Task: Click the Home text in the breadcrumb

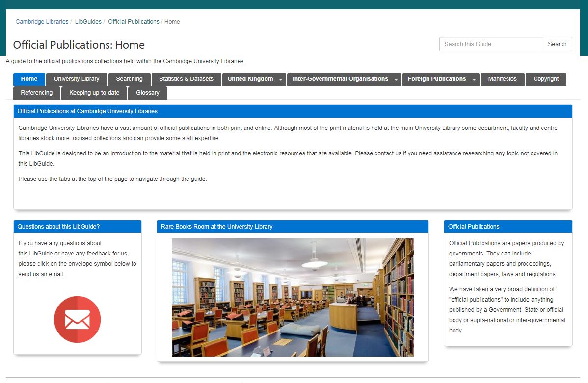Action: (x=172, y=22)
